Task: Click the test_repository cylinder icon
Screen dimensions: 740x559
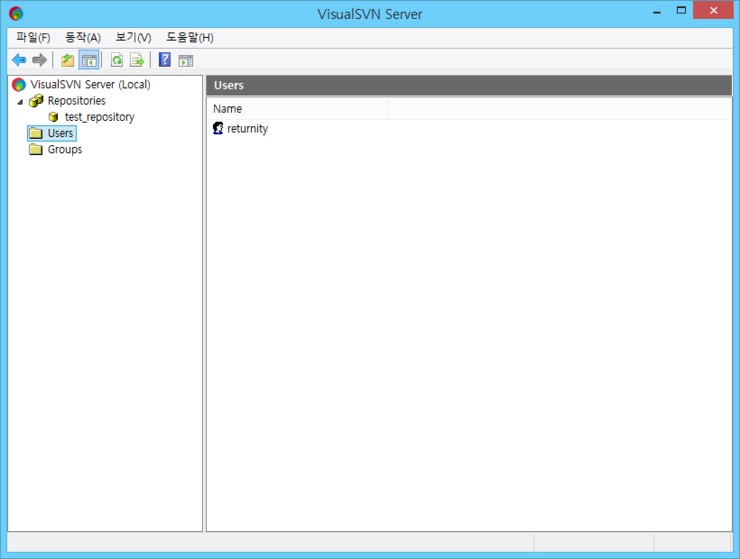Action: 53,117
